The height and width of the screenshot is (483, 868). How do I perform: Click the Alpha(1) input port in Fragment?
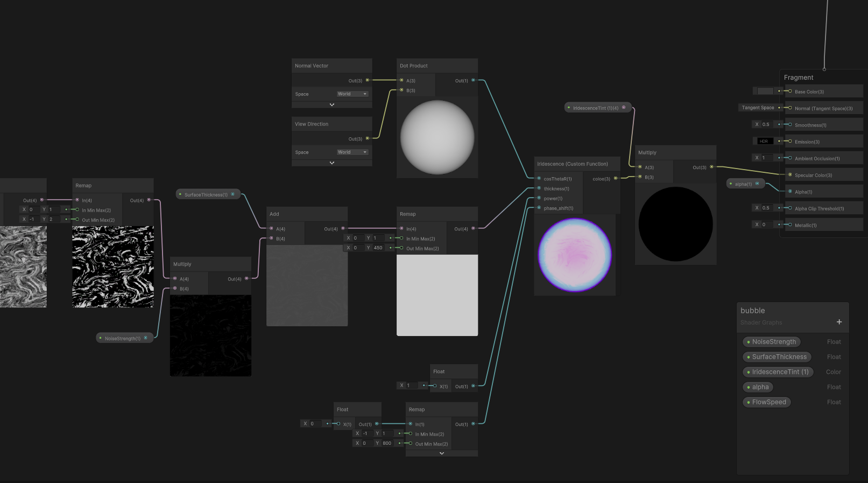(x=790, y=192)
